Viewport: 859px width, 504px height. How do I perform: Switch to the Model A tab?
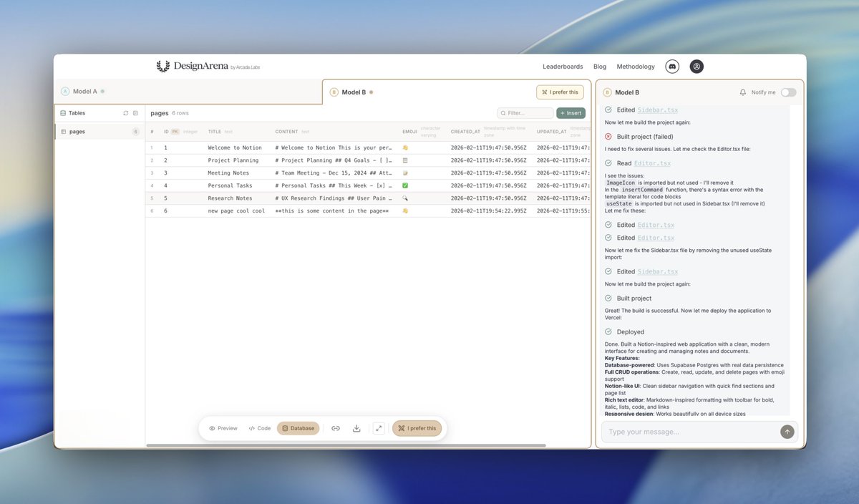(x=84, y=91)
